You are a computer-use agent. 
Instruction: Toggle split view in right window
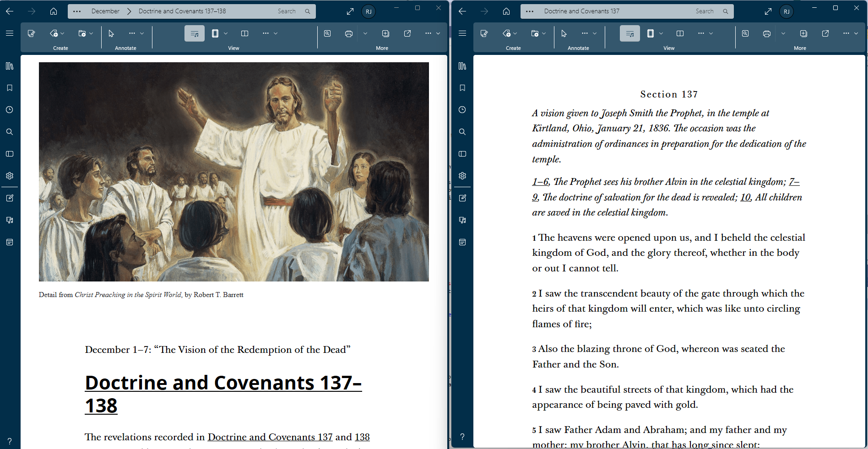coord(680,33)
